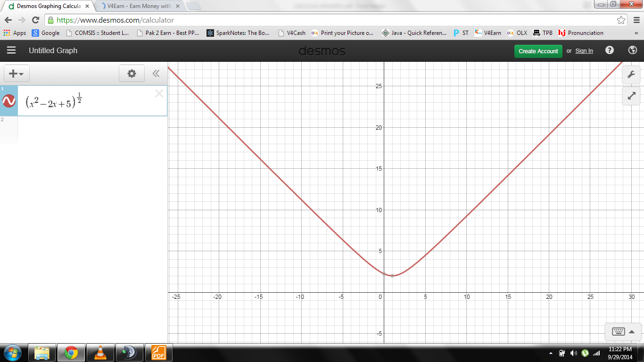This screenshot has width=644, height=362.
Task: Open the Sign In link
Action: [x=584, y=51]
